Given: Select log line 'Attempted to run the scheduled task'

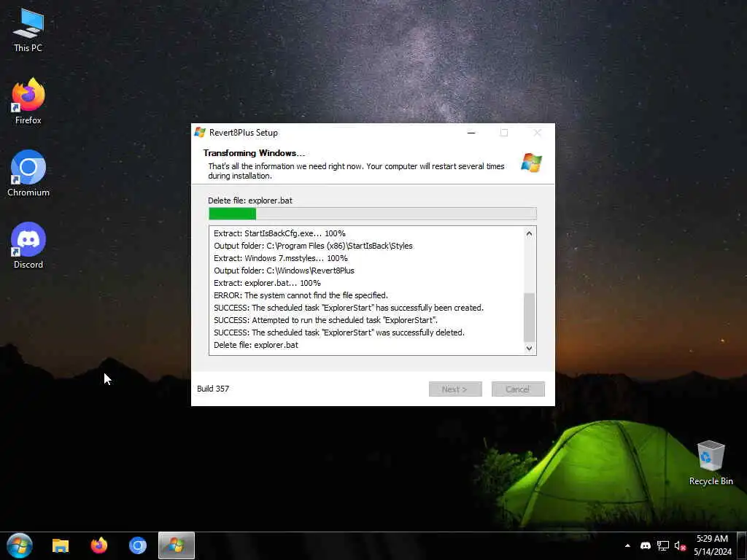Looking at the screenshot, I should 325,320.
